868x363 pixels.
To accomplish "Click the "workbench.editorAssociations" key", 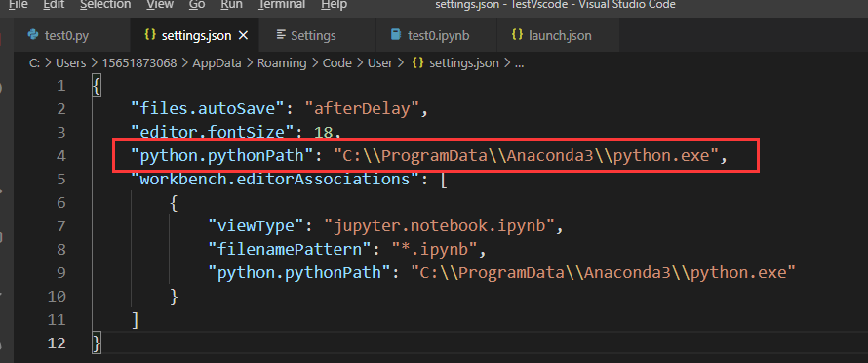I will (x=276, y=180).
